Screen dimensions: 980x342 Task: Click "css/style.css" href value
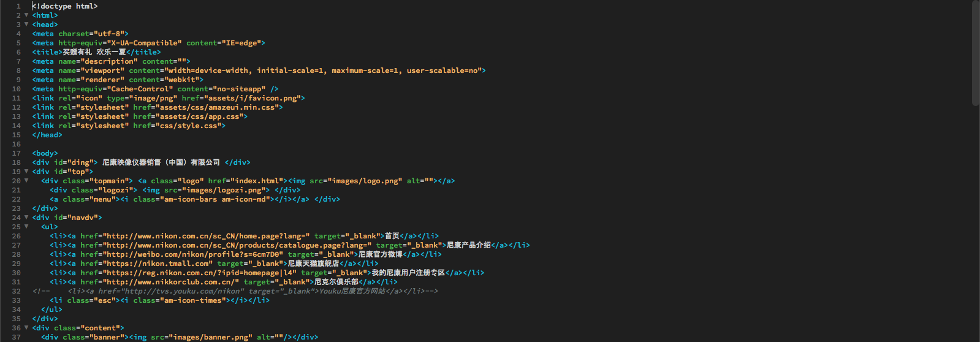188,126
